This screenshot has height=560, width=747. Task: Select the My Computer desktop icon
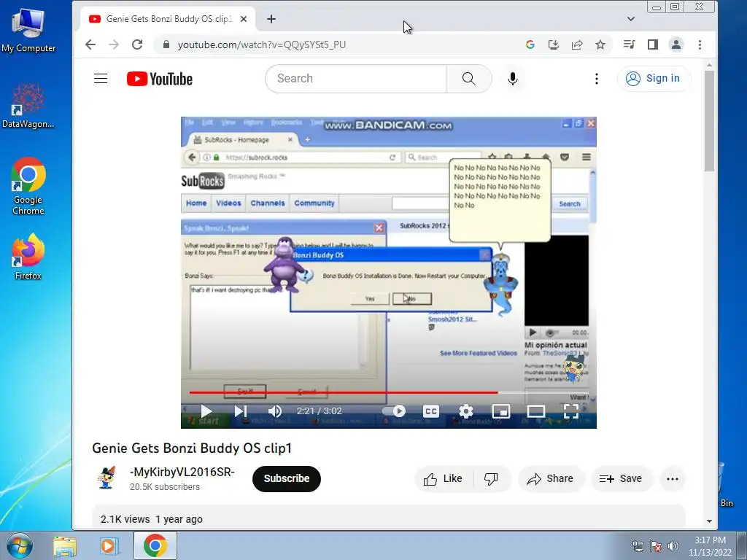28,30
